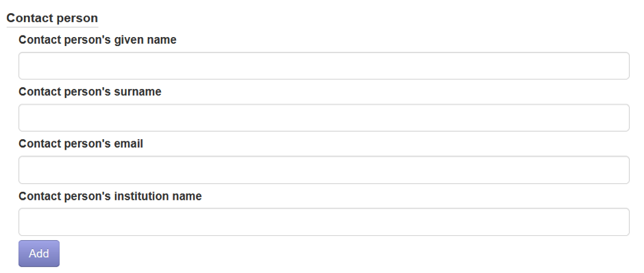This screenshot has width=644, height=273.
Task: Activate the empty box under the given name label
Action: pos(323,66)
